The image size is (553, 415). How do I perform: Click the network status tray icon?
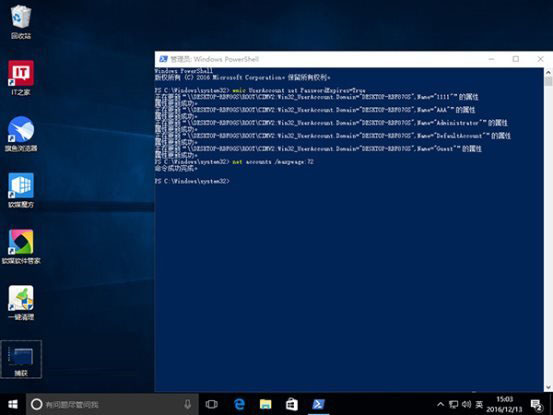tap(454, 404)
